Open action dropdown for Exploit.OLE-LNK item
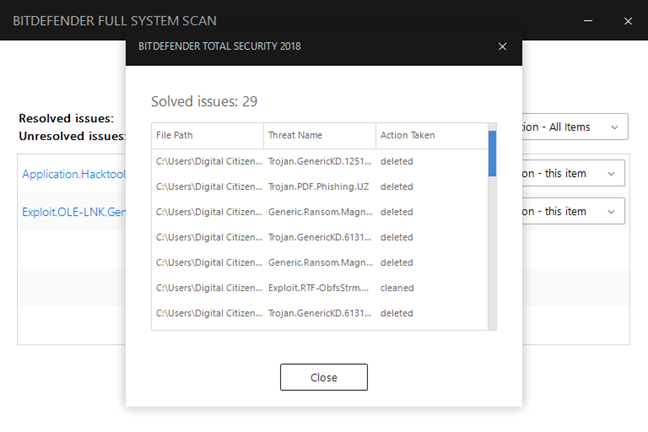The width and height of the screenshot is (648, 432). tap(573, 211)
